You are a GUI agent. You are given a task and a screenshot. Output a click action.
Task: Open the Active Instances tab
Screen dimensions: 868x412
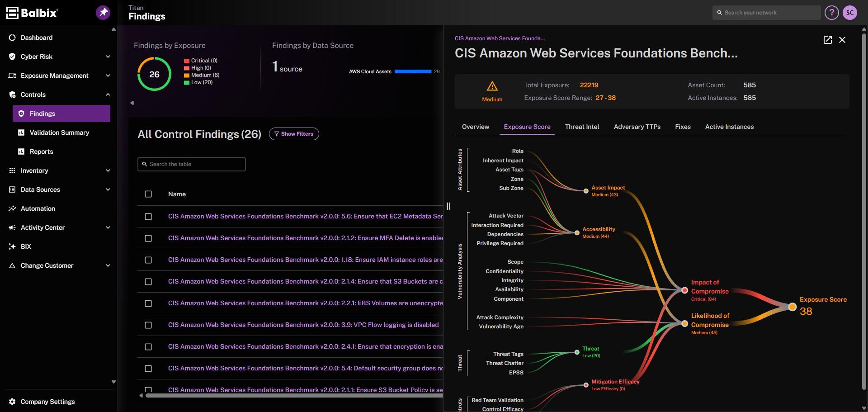(x=729, y=127)
